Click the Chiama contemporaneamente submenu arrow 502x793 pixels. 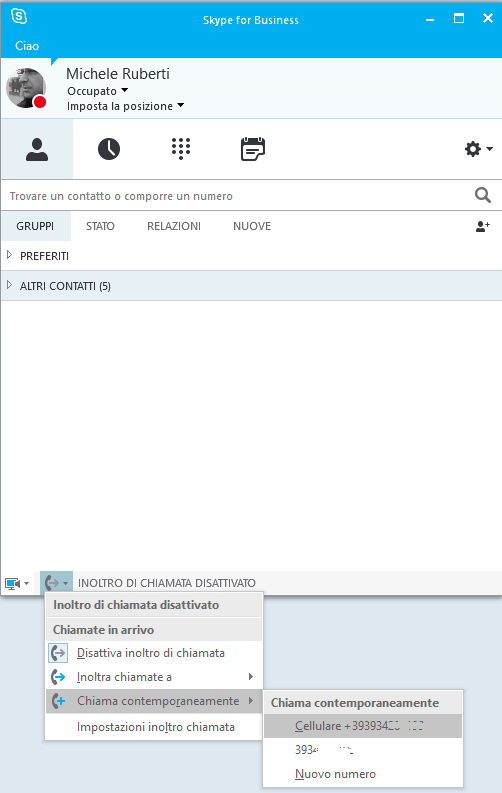coord(251,701)
